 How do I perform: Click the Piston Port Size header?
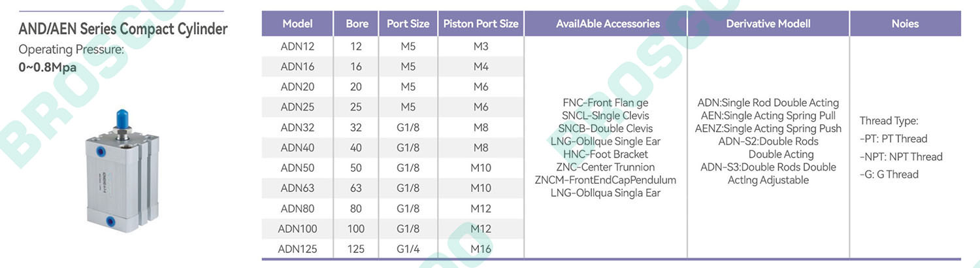pos(481,24)
